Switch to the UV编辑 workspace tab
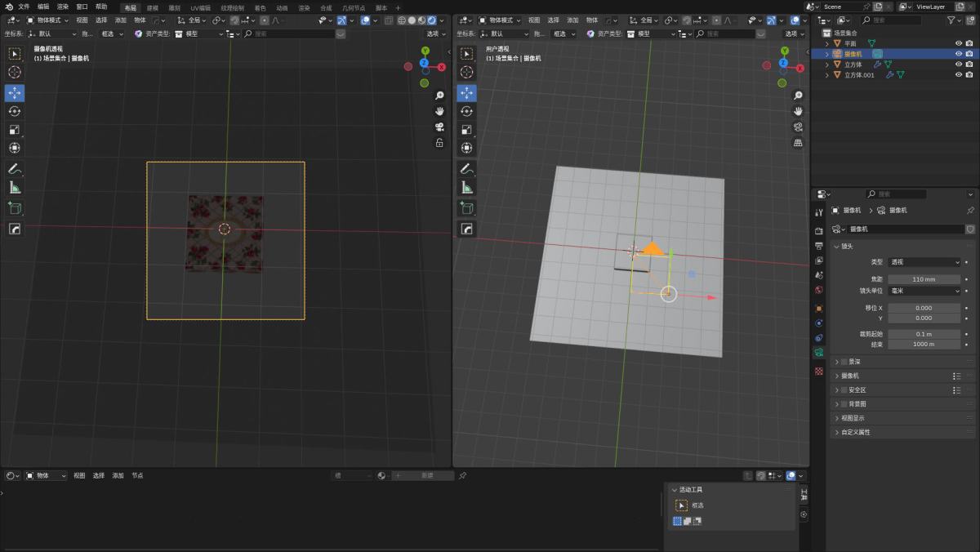 [x=200, y=7]
